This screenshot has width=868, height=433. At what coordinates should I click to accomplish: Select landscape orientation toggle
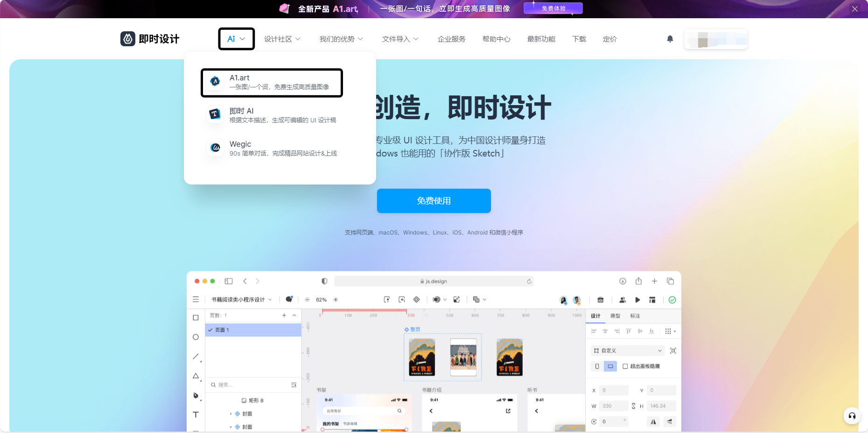tap(610, 366)
